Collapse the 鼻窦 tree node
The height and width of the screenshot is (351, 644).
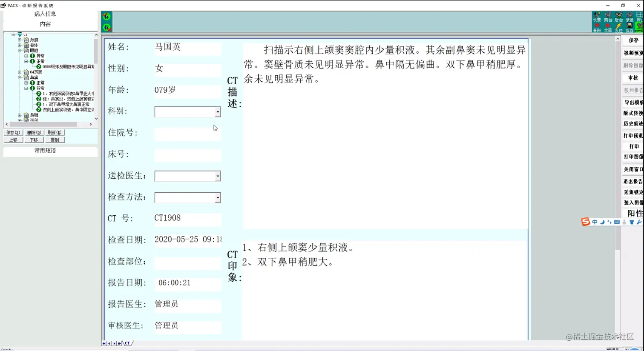[20, 77]
